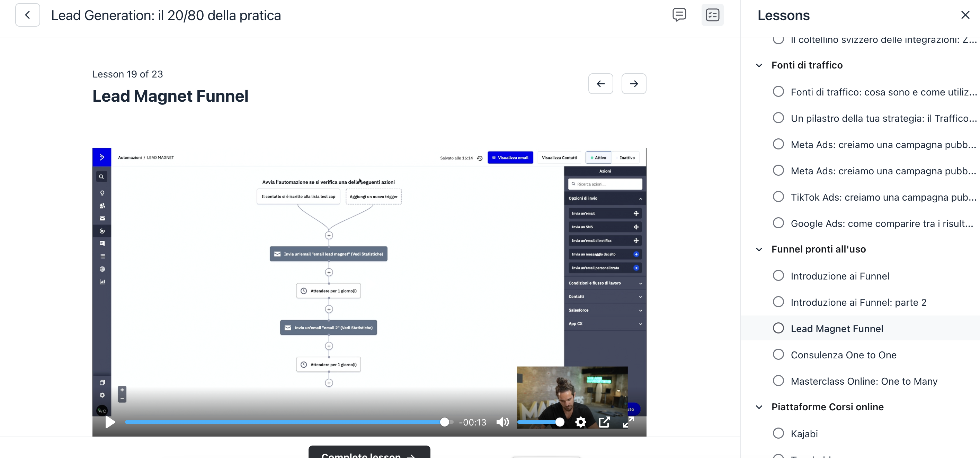Open the lesson comments icon
Viewport: 980px width, 458px height.
(679, 15)
